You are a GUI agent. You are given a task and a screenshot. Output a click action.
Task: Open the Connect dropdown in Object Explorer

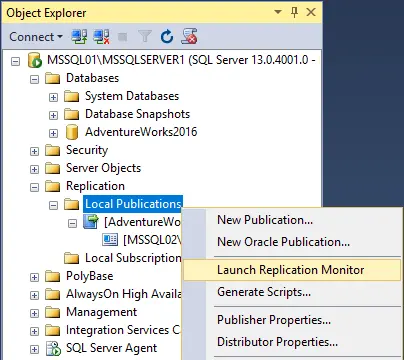tap(36, 37)
